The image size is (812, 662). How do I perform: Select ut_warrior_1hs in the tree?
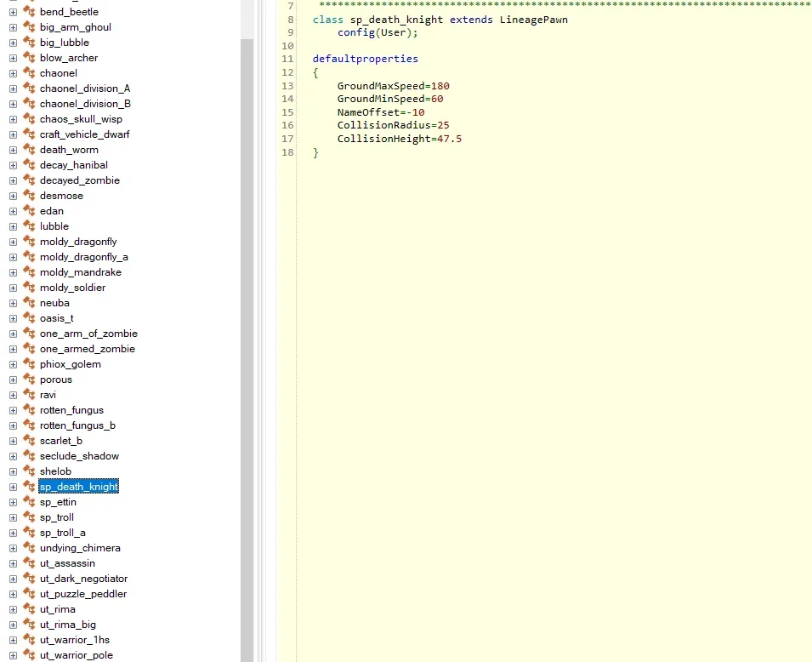point(75,640)
